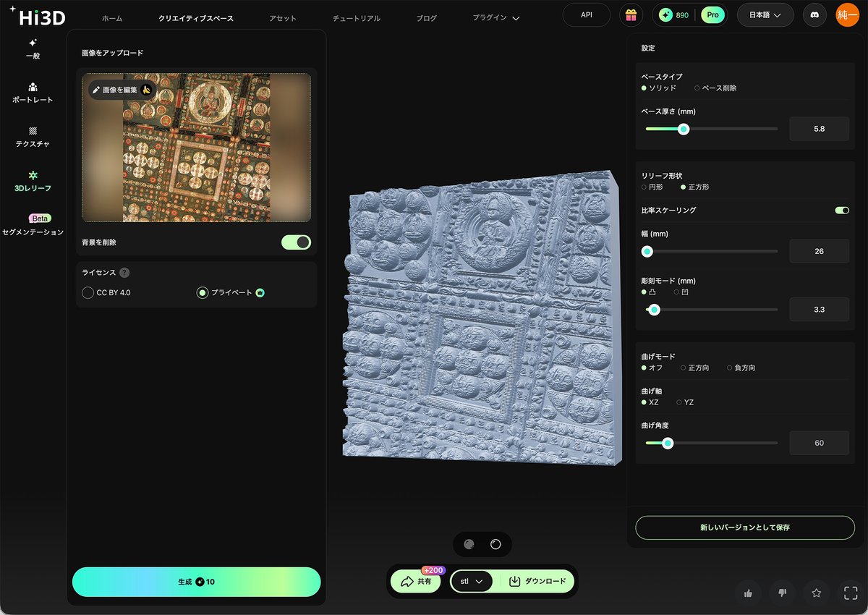Switch to outline ring view mode
The width and height of the screenshot is (868, 615).
(495, 545)
